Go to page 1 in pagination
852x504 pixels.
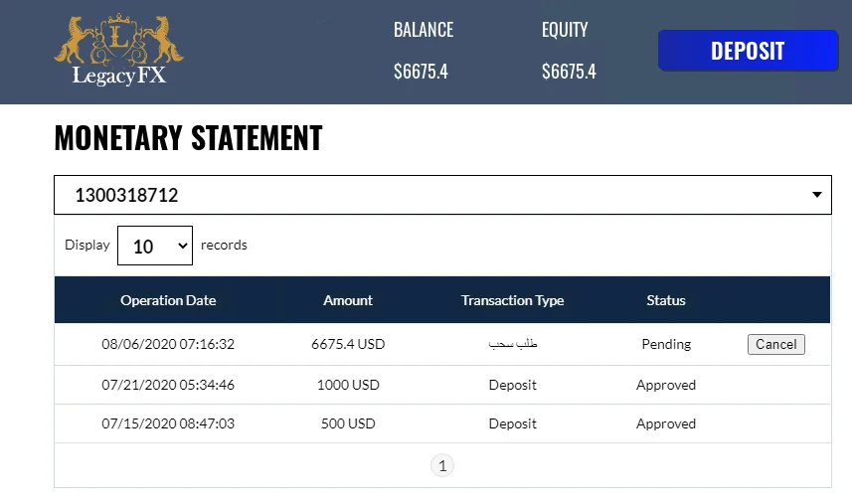pos(442,465)
